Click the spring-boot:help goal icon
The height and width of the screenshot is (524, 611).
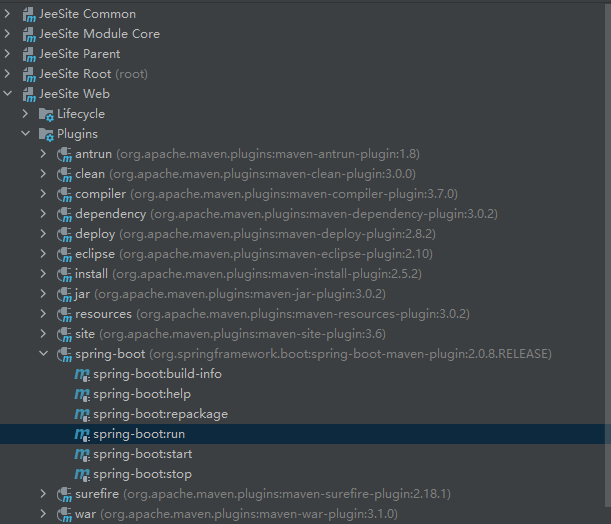tap(82, 394)
